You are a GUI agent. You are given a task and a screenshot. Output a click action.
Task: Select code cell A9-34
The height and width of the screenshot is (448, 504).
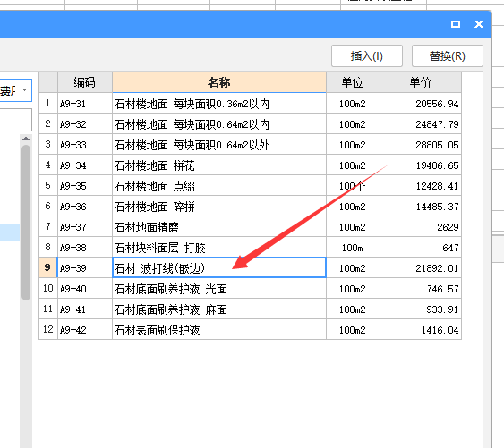[x=85, y=165]
